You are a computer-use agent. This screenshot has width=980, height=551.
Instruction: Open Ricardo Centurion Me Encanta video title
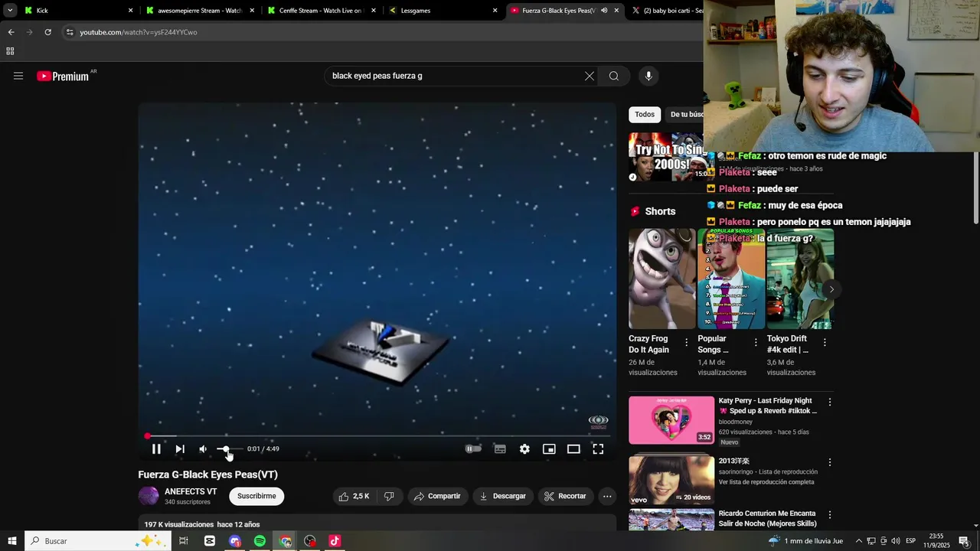tap(767, 518)
